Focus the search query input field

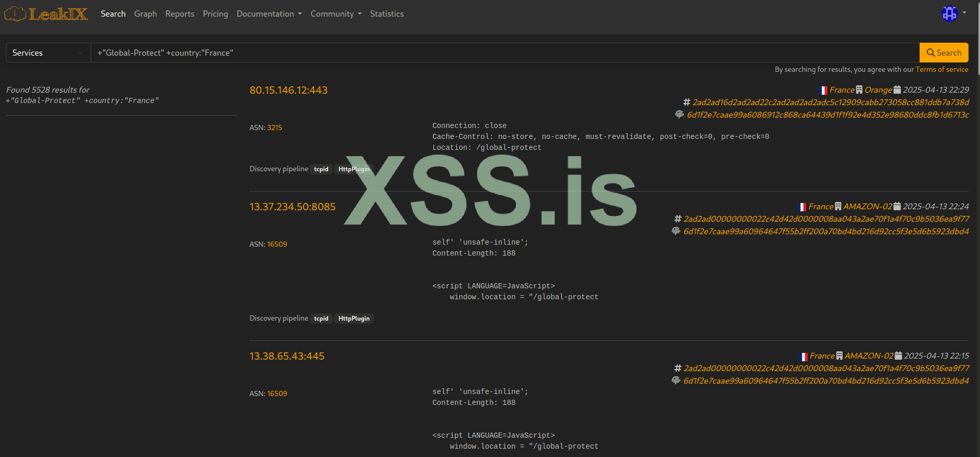click(505, 53)
